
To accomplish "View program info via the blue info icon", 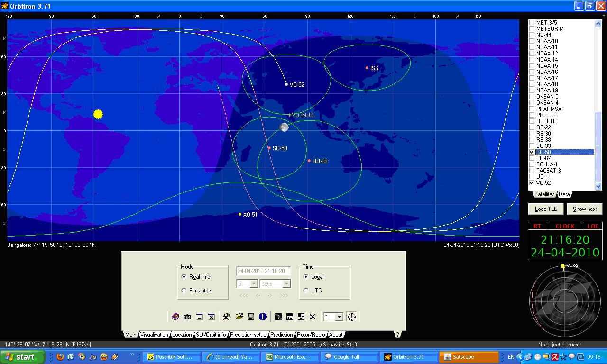I will tap(262, 317).
